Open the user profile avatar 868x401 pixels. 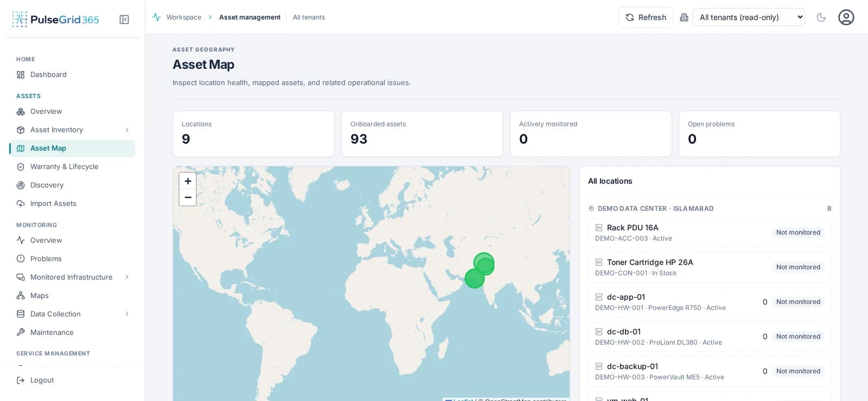846,17
